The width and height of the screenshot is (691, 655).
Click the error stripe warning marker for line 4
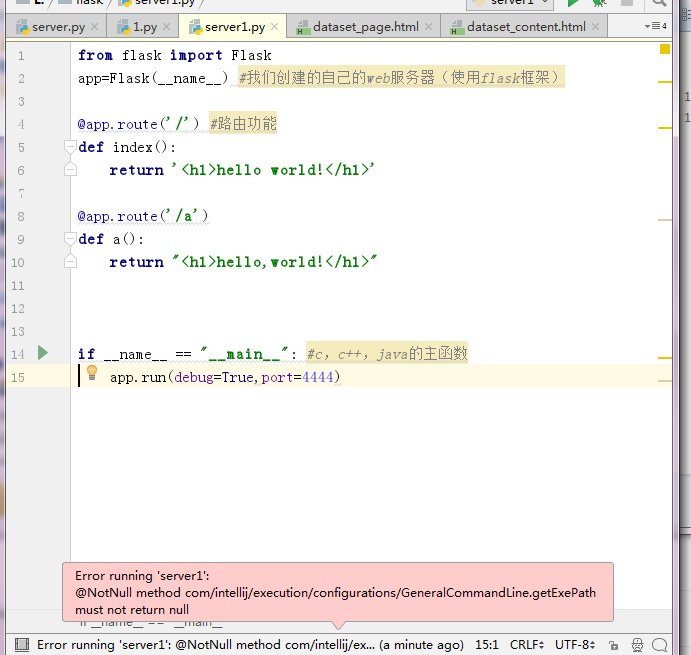[665, 128]
